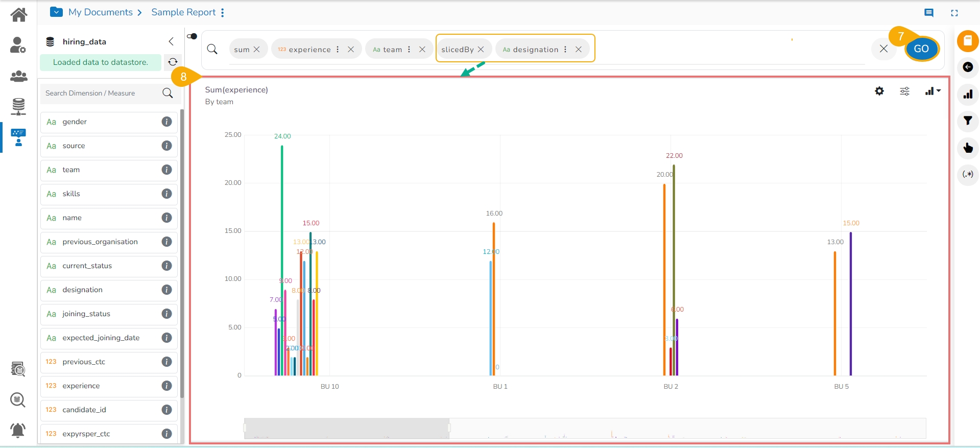This screenshot has height=448, width=980.
Task: Click the search bar magnifier icon
Action: click(212, 49)
